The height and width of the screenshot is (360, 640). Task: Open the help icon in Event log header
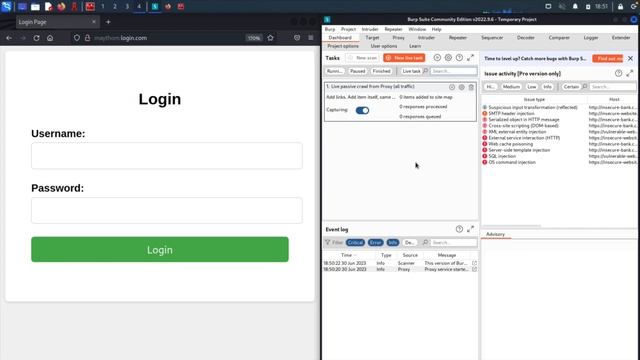[459, 229]
